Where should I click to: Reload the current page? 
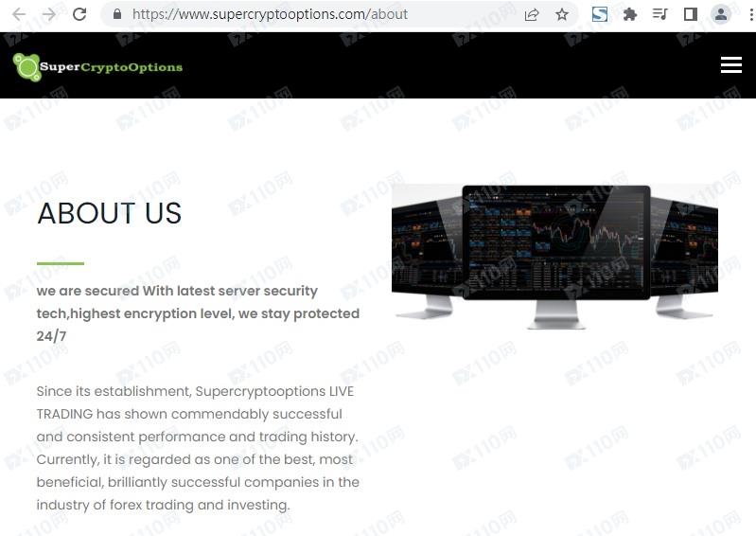[x=79, y=14]
